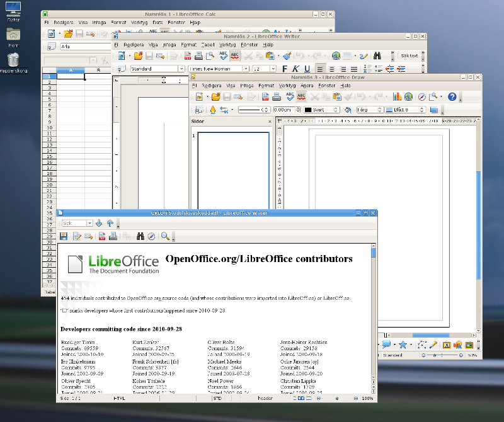Click Hyperlink globe icon in Writer Namnlös 2
This screenshot has width=504, height=422.
[x=336, y=56]
